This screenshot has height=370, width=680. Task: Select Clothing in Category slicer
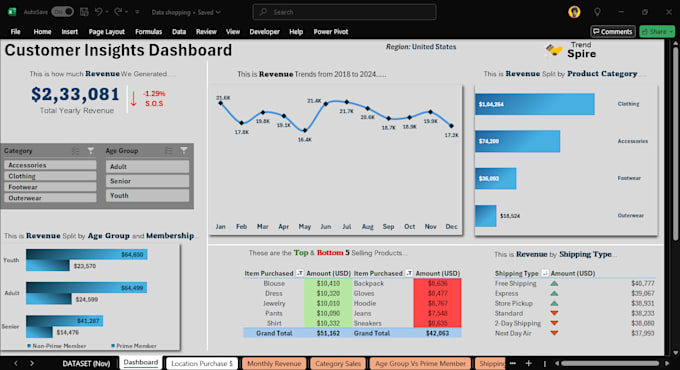(x=50, y=176)
